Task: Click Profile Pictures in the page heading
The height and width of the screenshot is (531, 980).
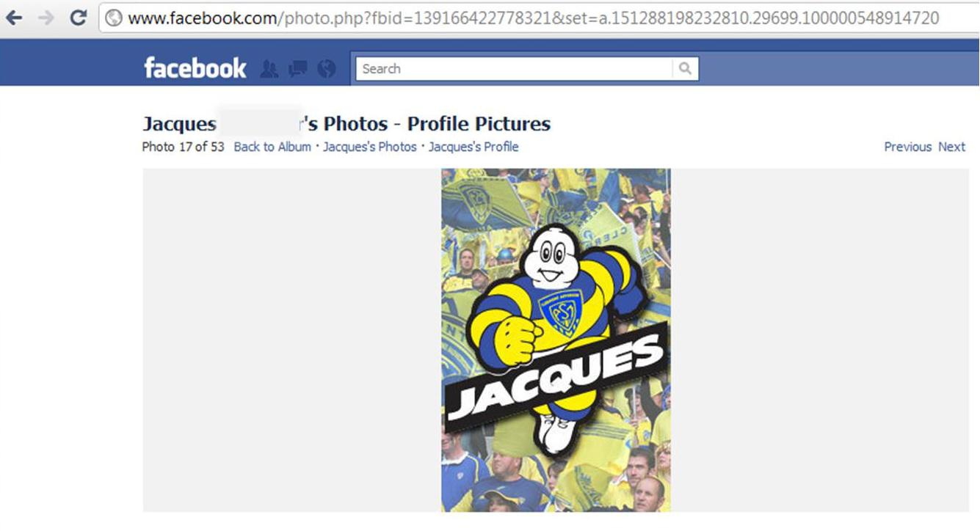Action: click(x=479, y=124)
